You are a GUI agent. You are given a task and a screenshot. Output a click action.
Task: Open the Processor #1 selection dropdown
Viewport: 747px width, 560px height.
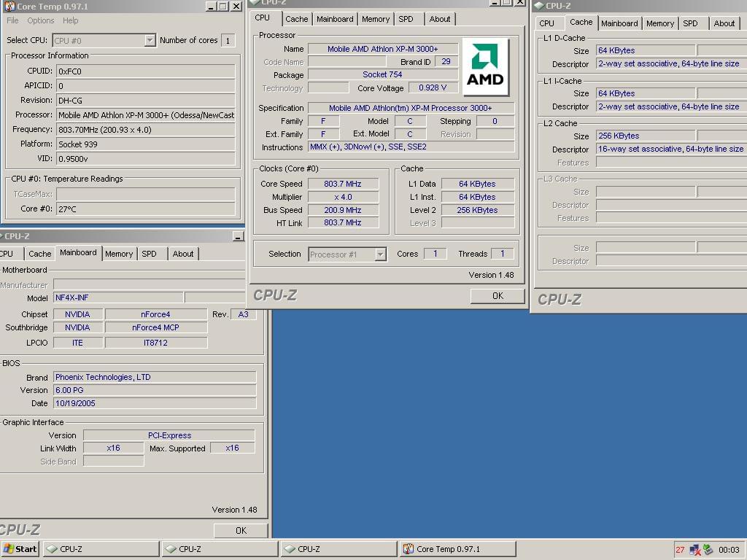pyautogui.click(x=380, y=254)
